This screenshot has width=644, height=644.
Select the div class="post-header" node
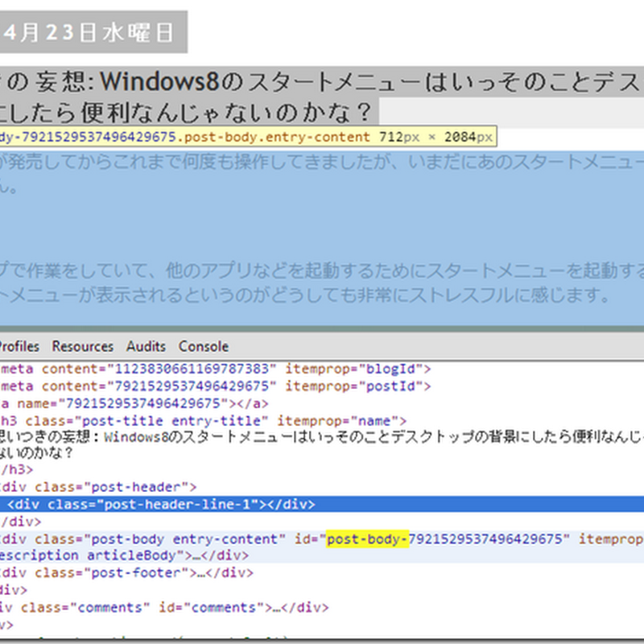[98, 487]
